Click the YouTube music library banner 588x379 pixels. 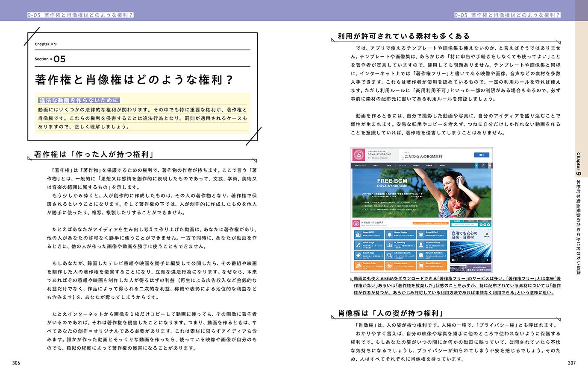click(x=470, y=268)
